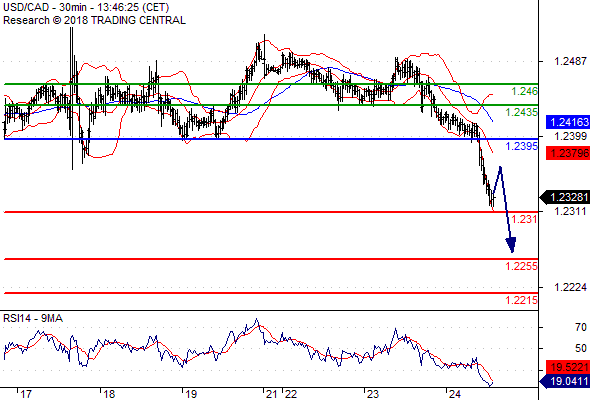Click date 17 on the time axis
The image size is (590, 400).
(26, 394)
